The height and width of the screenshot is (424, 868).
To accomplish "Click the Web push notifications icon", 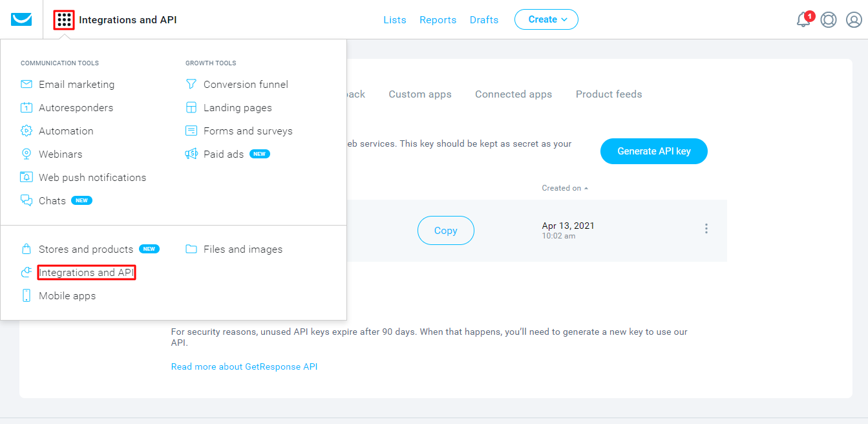I will point(26,177).
